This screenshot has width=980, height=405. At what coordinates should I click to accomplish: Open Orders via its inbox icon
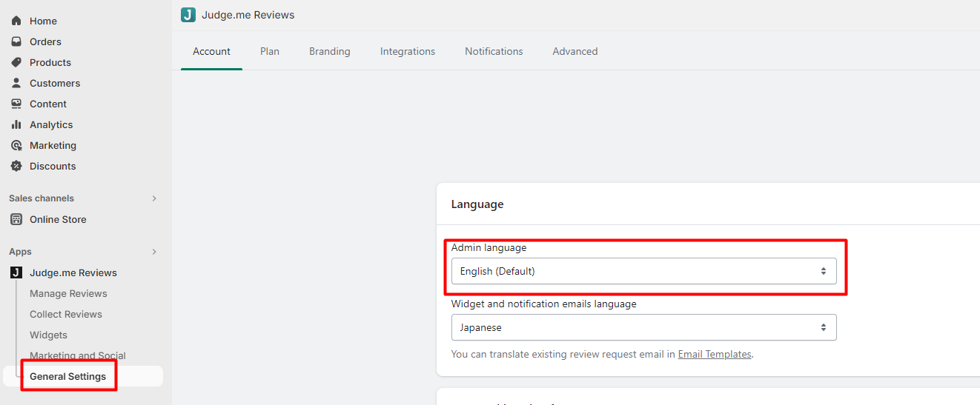tap(16, 41)
